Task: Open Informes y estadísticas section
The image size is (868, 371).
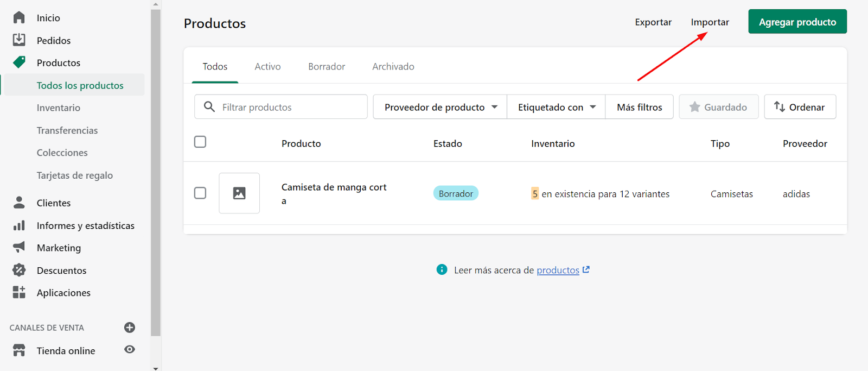Action: tap(86, 225)
